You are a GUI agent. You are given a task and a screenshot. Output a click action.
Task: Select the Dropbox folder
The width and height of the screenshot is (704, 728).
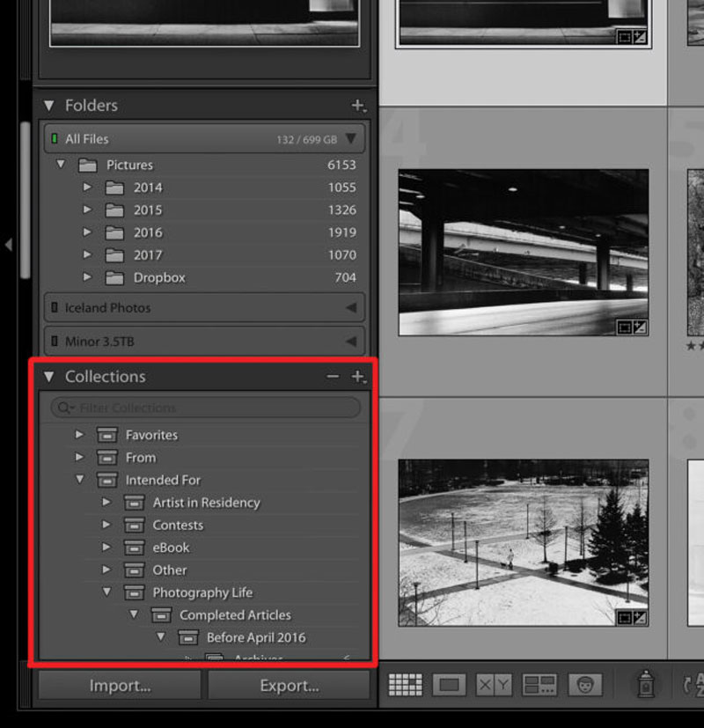coord(159,277)
